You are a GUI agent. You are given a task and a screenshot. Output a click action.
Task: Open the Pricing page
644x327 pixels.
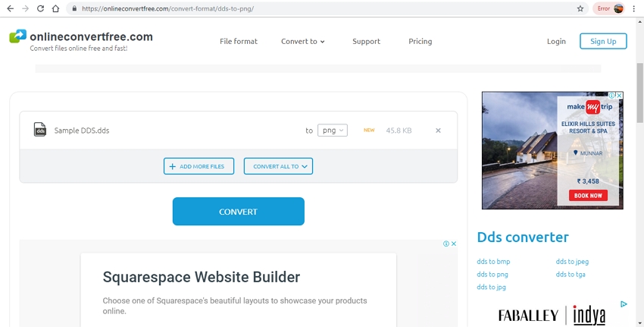click(420, 41)
